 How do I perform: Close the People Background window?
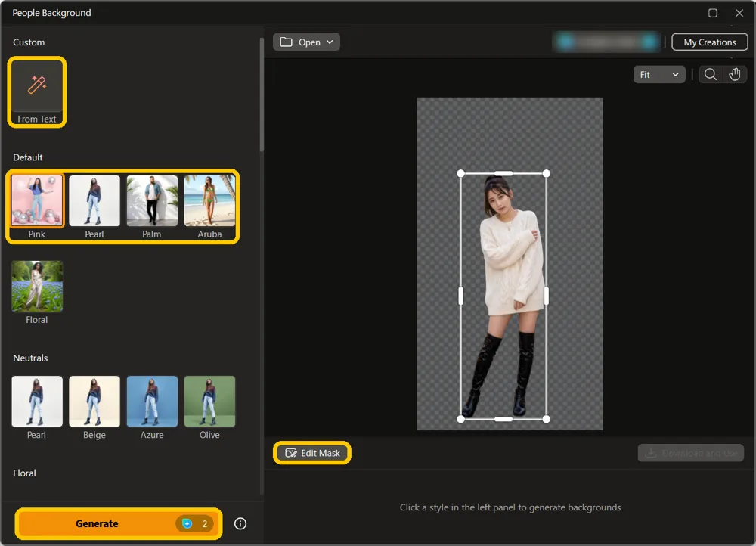coord(739,13)
